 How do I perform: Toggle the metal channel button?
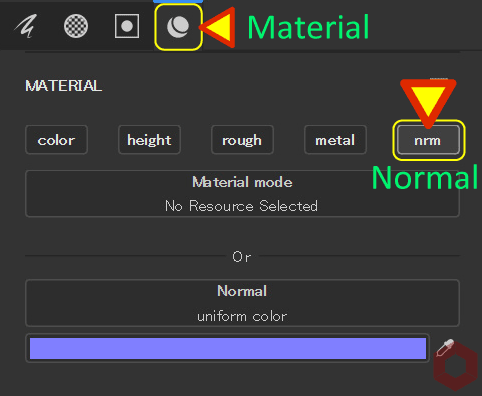tap(335, 140)
